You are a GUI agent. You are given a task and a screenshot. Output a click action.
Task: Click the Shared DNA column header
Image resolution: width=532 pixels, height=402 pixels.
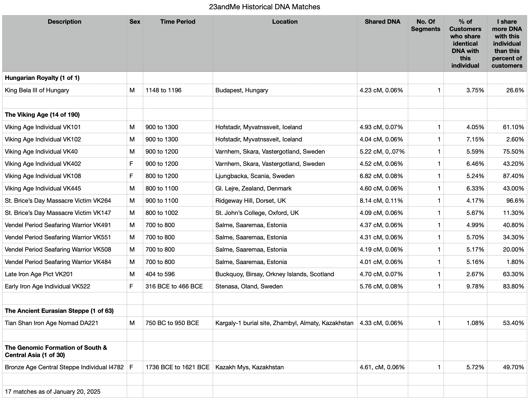[382, 22]
